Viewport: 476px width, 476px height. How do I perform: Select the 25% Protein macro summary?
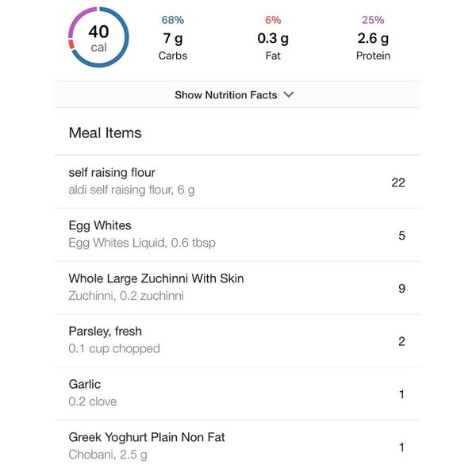tap(373, 37)
